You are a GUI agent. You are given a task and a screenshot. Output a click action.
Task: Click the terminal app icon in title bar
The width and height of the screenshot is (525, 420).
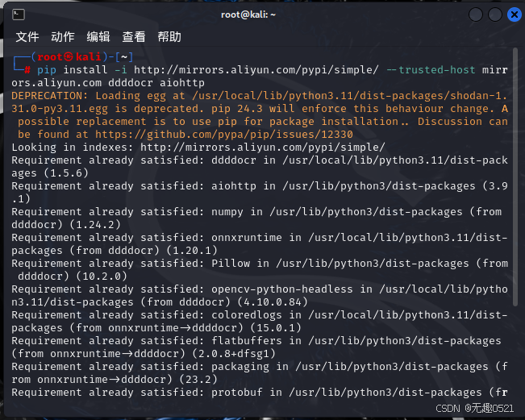click(x=19, y=15)
